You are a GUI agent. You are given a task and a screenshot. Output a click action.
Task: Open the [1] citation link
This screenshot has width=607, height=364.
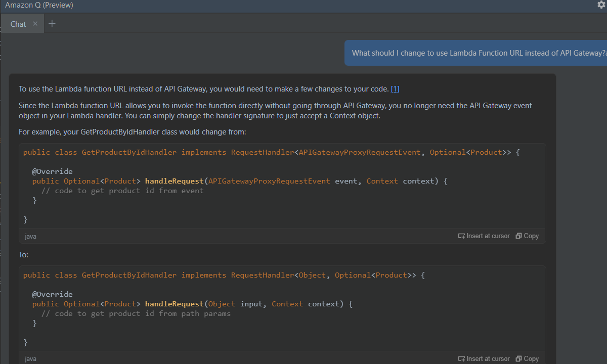[x=395, y=89]
